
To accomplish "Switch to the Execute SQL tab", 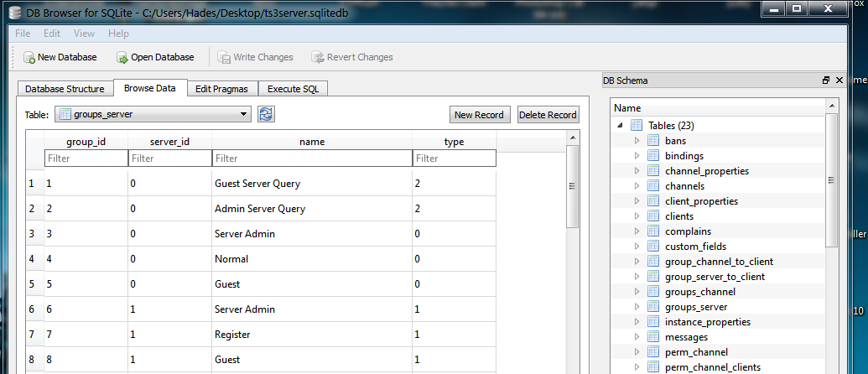I will (x=293, y=89).
